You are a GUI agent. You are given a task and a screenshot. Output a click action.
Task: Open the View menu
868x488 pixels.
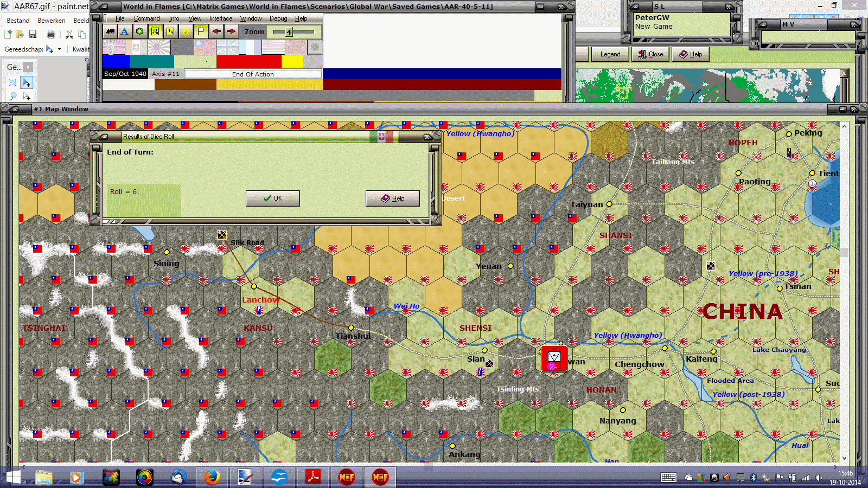pos(195,18)
